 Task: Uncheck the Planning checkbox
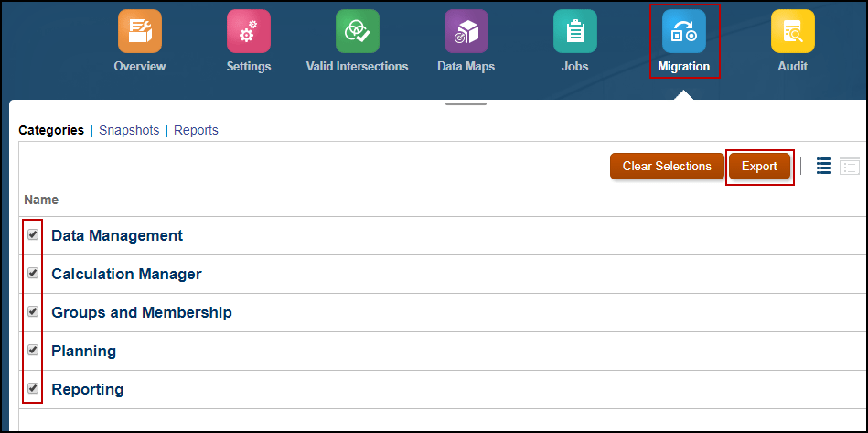coord(33,350)
